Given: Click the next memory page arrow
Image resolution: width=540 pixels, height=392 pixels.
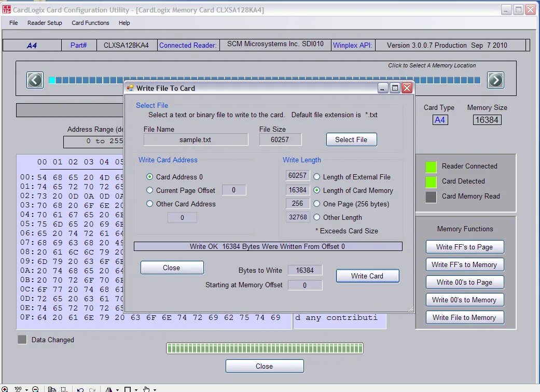Looking at the screenshot, I should click(495, 80).
